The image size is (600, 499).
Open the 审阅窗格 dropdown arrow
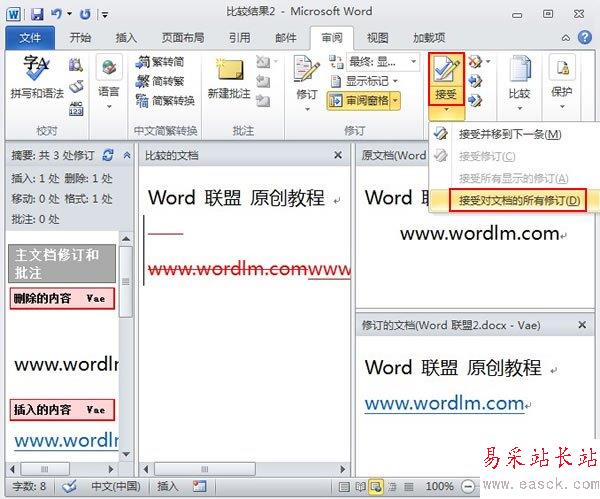click(x=395, y=101)
